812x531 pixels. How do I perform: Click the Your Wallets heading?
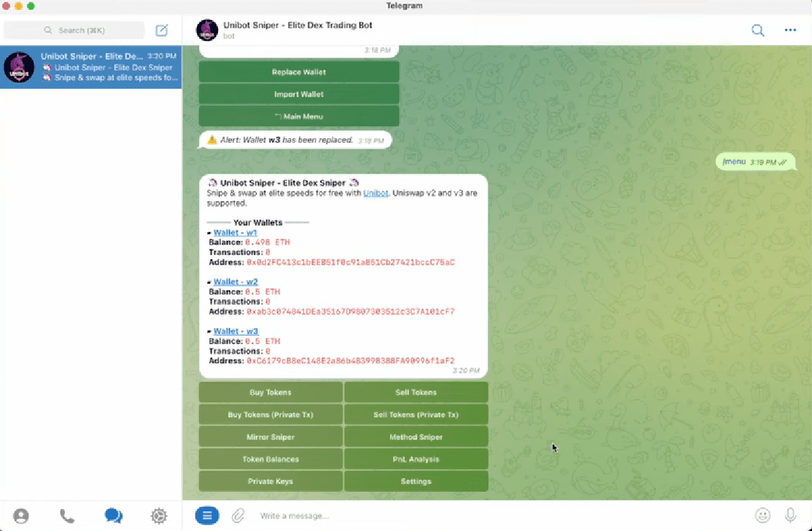258,222
